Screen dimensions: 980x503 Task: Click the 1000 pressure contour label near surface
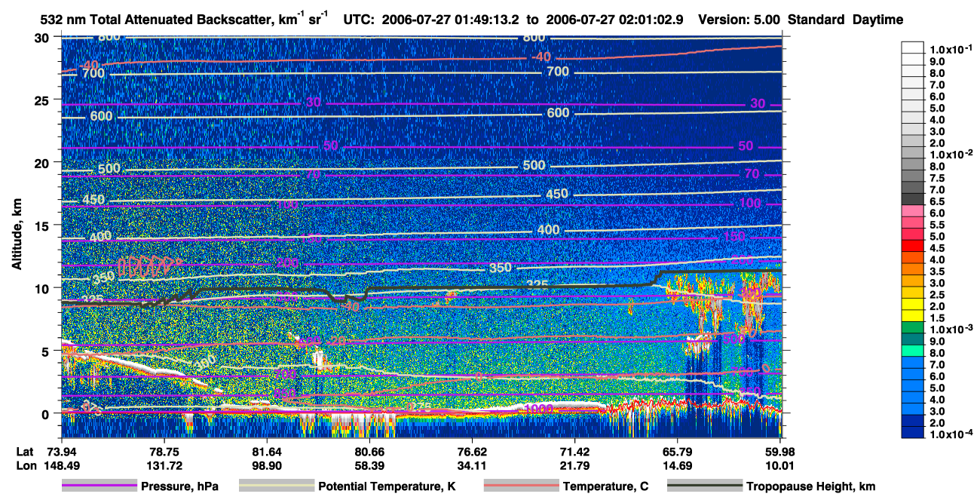538,409
